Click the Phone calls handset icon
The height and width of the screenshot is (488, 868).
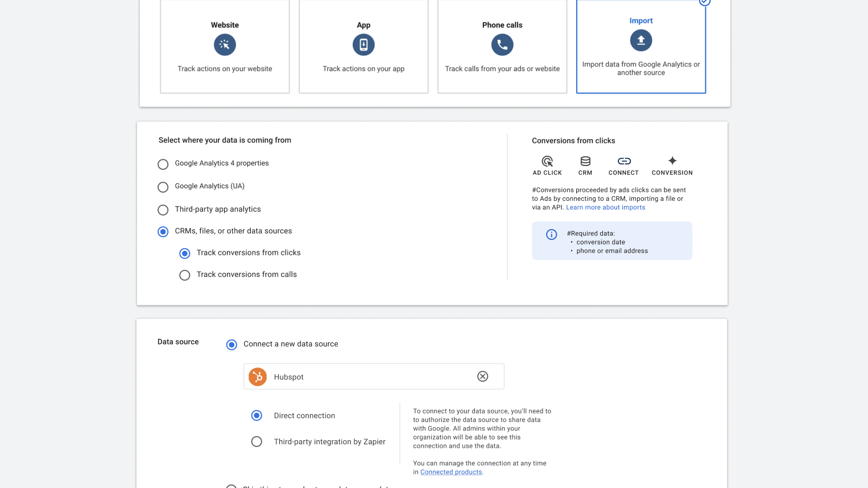[x=502, y=45]
